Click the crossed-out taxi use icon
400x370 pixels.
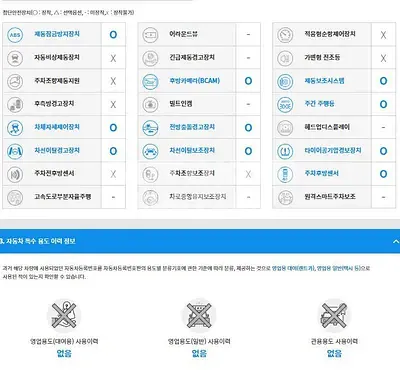click(199, 315)
